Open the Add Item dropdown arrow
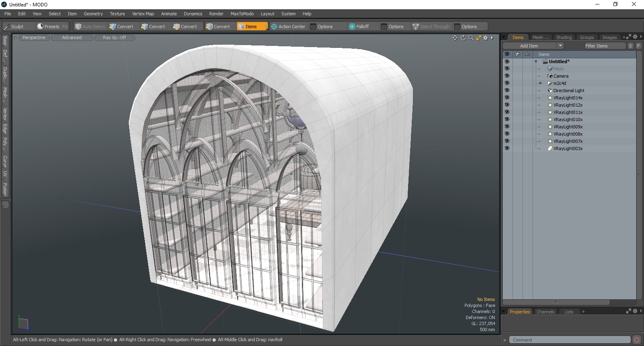Image resolution: width=644 pixels, height=346 pixels. (x=561, y=46)
